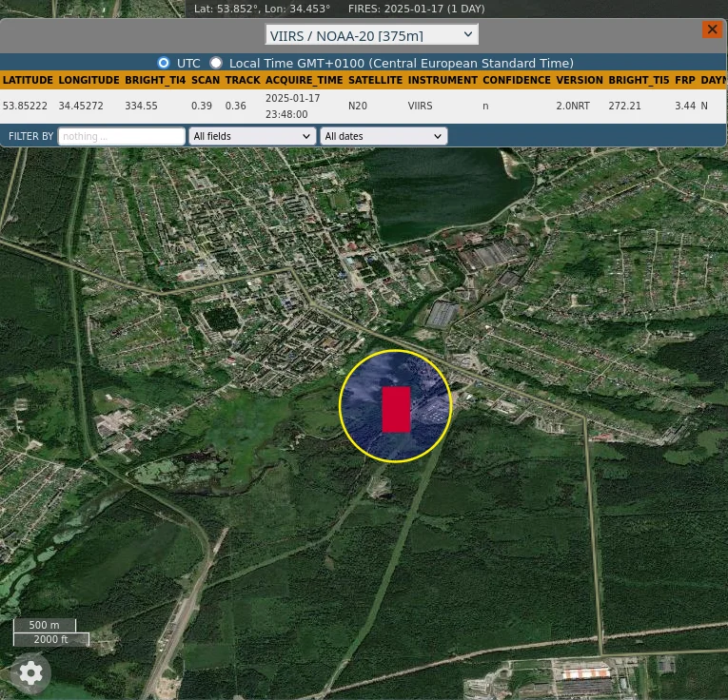Sort by CONFIDENCE column header
The image size is (728, 700).
click(516, 81)
